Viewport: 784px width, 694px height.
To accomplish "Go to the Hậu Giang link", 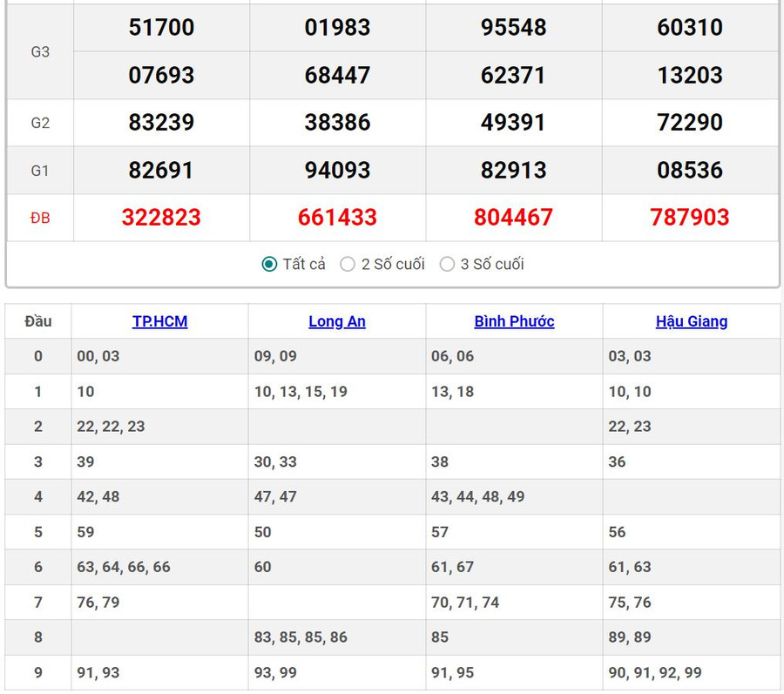I will click(692, 321).
